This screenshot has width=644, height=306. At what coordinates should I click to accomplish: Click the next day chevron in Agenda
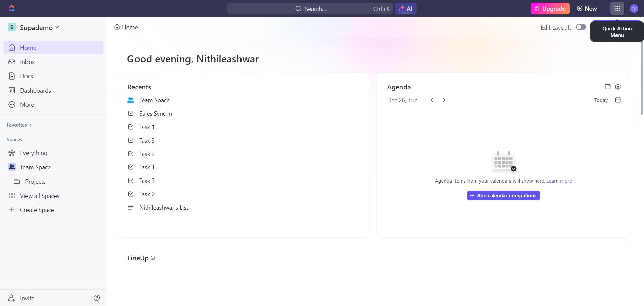click(x=444, y=100)
